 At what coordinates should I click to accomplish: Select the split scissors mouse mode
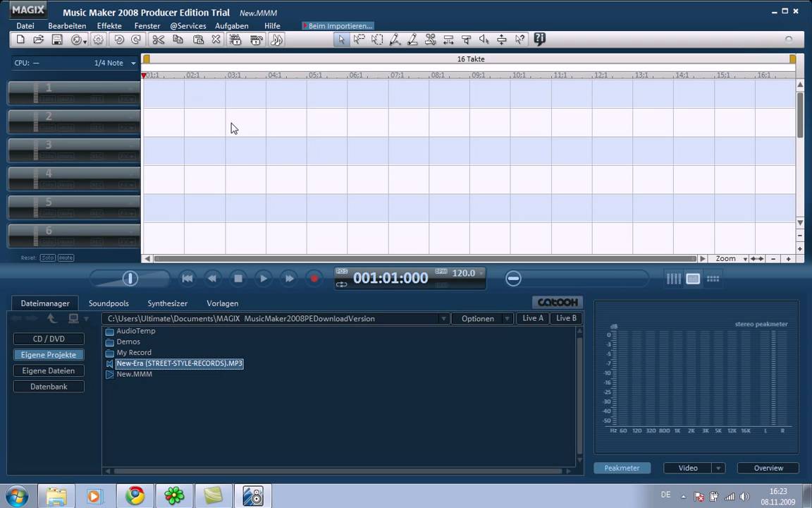431,40
